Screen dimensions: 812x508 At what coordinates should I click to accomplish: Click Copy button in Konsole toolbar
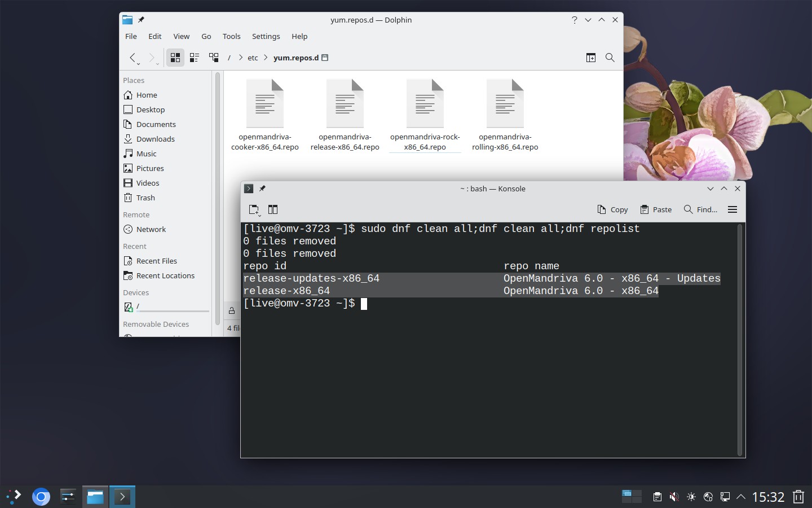[612, 209]
